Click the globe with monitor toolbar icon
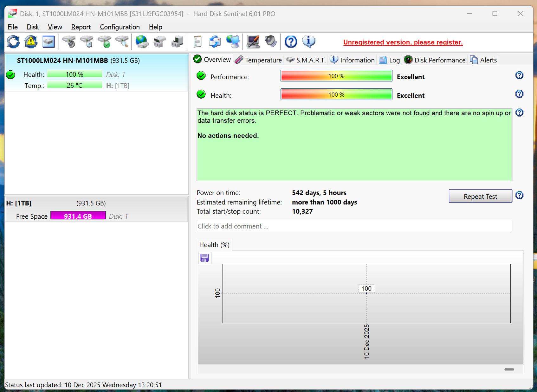 233,42
